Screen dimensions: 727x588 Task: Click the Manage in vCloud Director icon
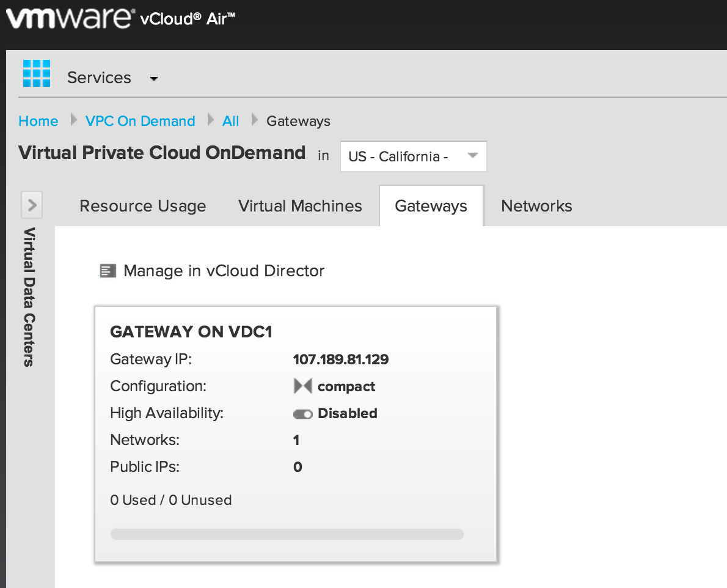click(108, 271)
